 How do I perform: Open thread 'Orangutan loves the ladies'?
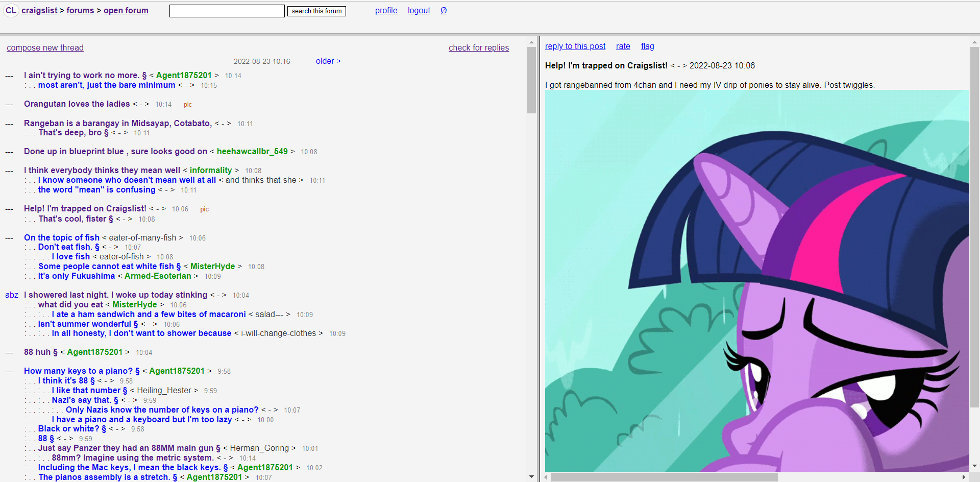tap(77, 104)
